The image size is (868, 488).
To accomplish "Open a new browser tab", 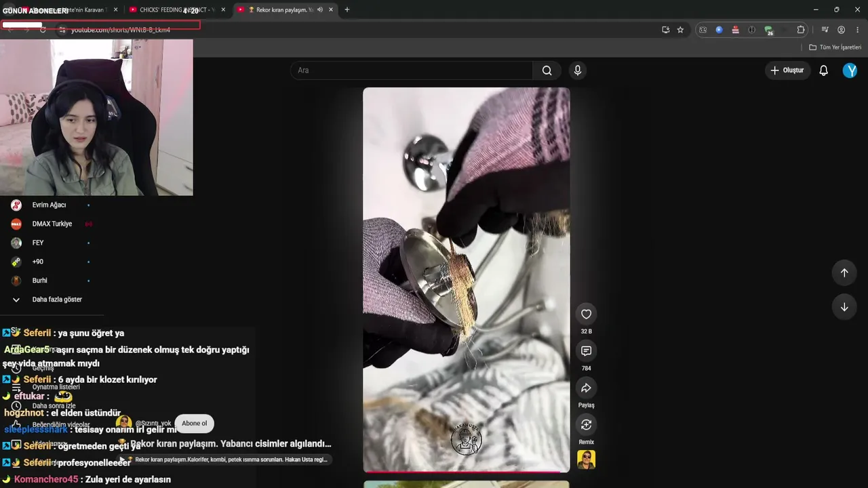I will [x=347, y=9].
